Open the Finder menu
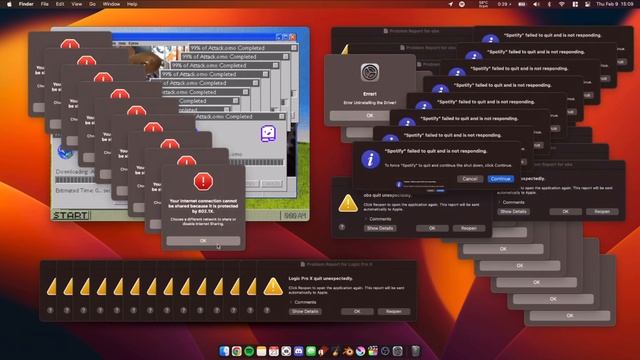Image resolution: width=640 pixels, height=360 pixels. pyautogui.click(x=26, y=4)
